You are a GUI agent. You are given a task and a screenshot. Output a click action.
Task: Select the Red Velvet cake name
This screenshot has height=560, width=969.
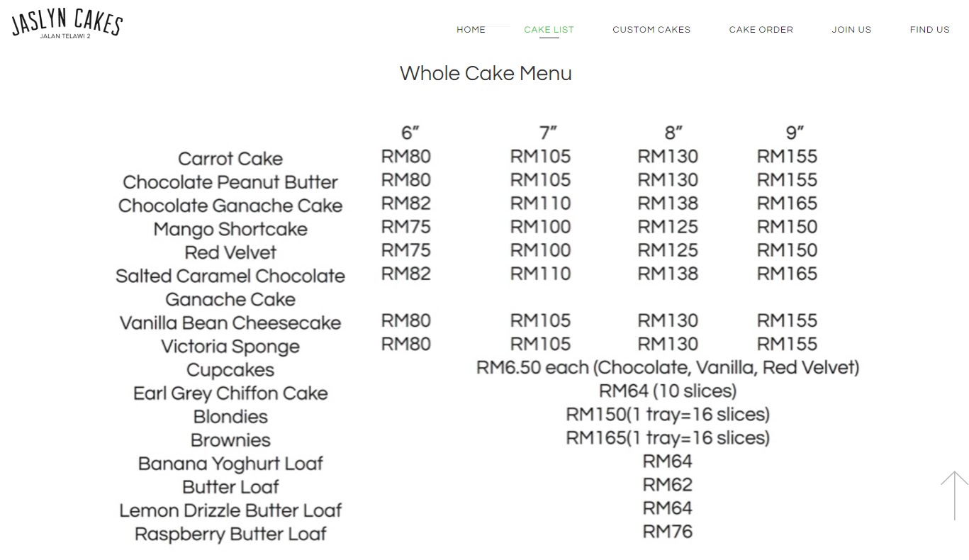click(230, 252)
